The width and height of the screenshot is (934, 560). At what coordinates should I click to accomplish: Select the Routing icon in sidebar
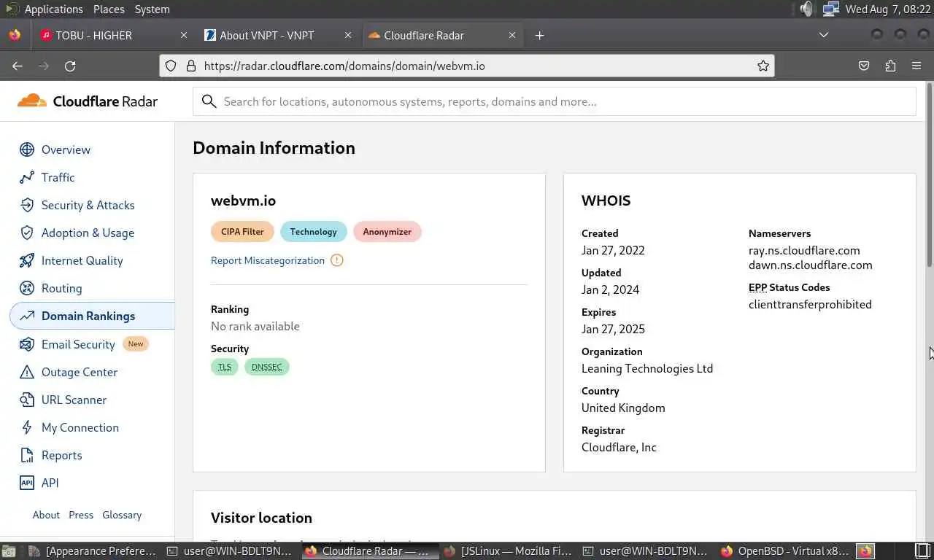[x=27, y=288]
